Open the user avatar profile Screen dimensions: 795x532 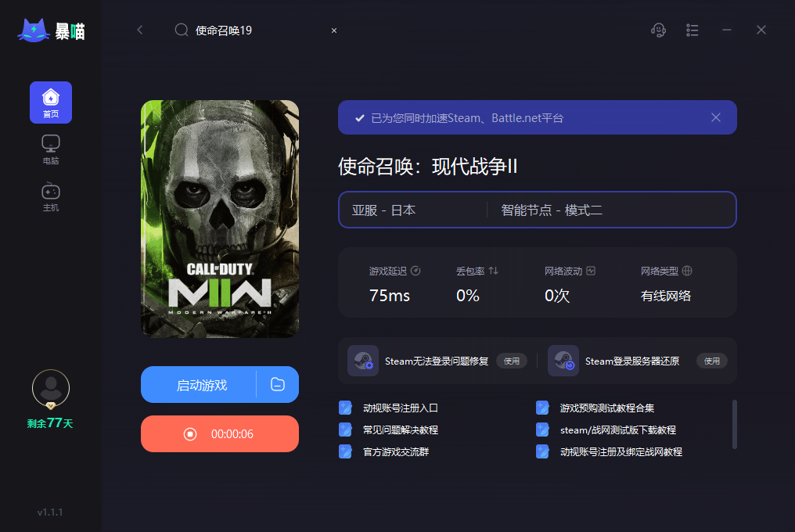tap(51, 388)
